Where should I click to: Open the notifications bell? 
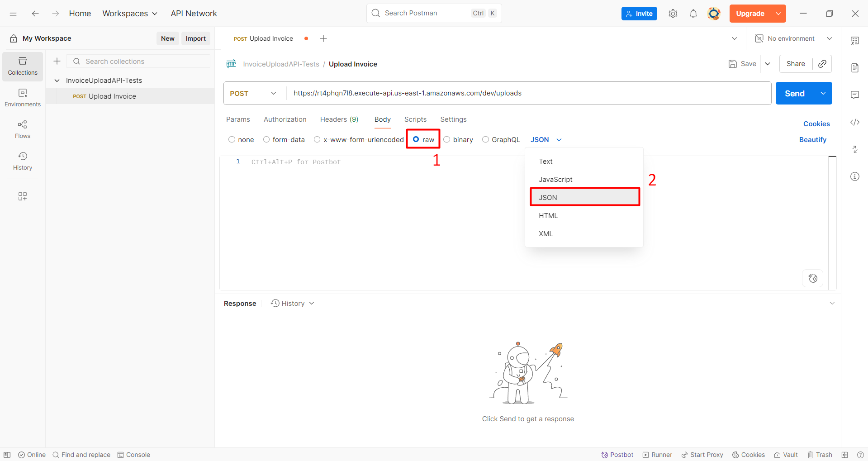pos(693,14)
